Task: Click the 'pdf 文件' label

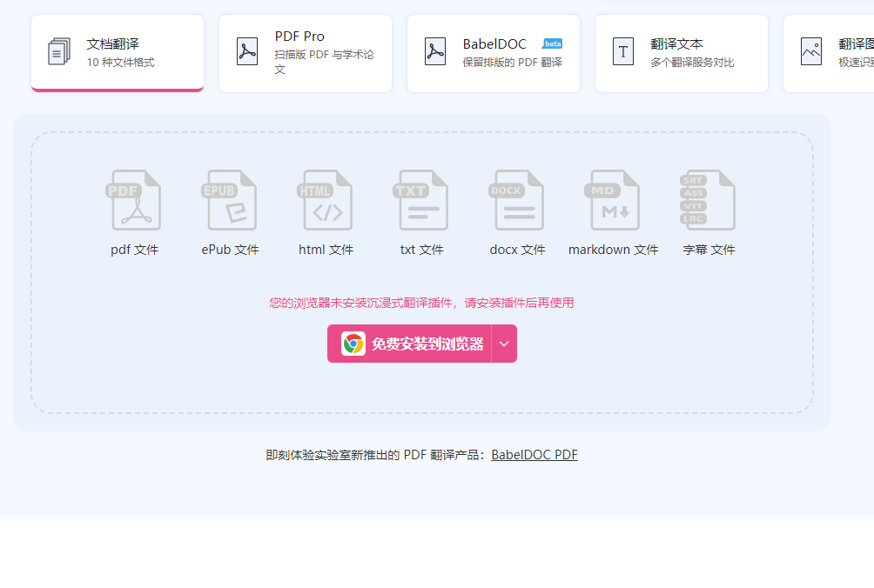Action: (x=134, y=250)
